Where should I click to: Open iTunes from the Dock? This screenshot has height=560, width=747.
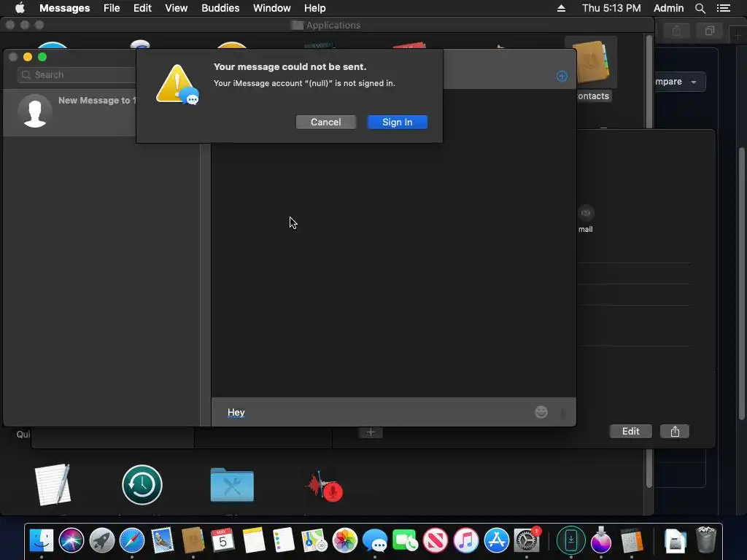point(466,540)
